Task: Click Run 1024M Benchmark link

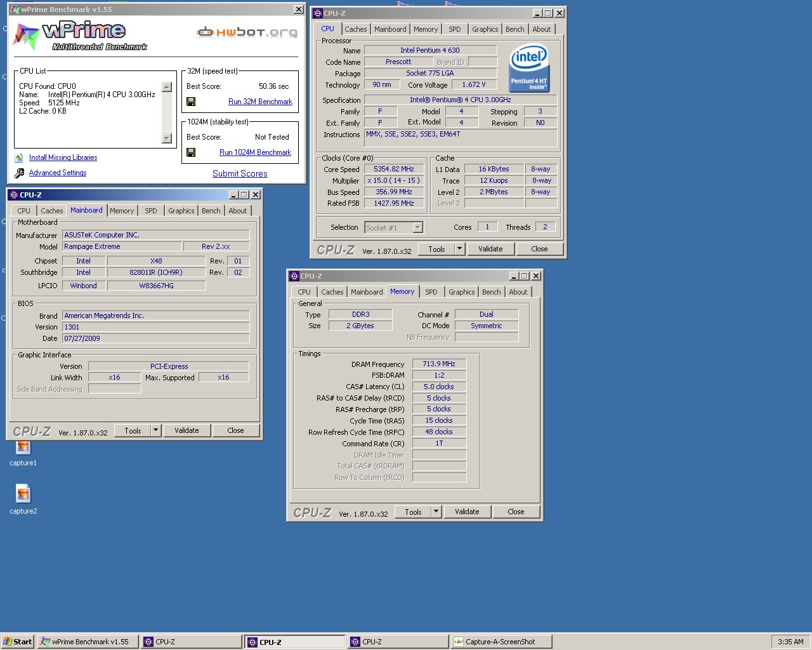Action: (x=255, y=152)
